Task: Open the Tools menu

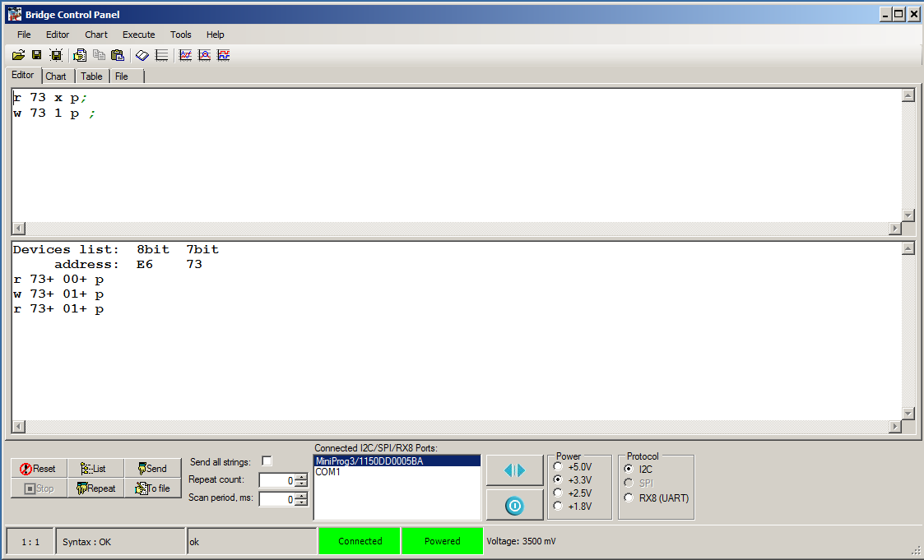Action: (x=181, y=35)
